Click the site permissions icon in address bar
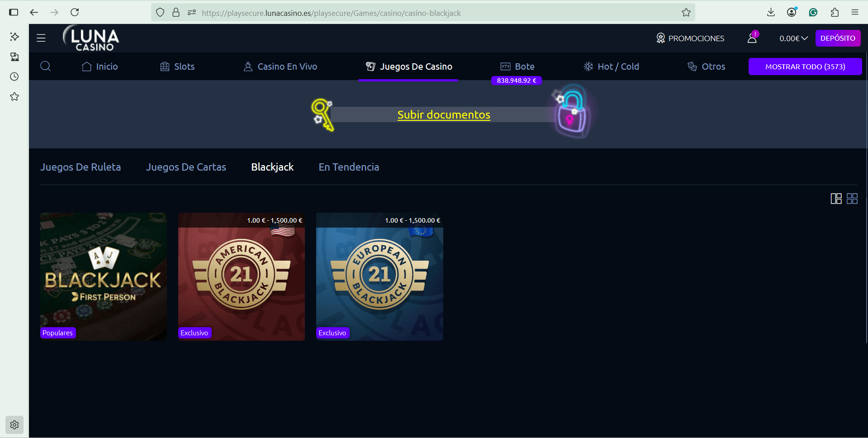Image resolution: width=868 pixels, height=438 pixels. coord(192,13)
